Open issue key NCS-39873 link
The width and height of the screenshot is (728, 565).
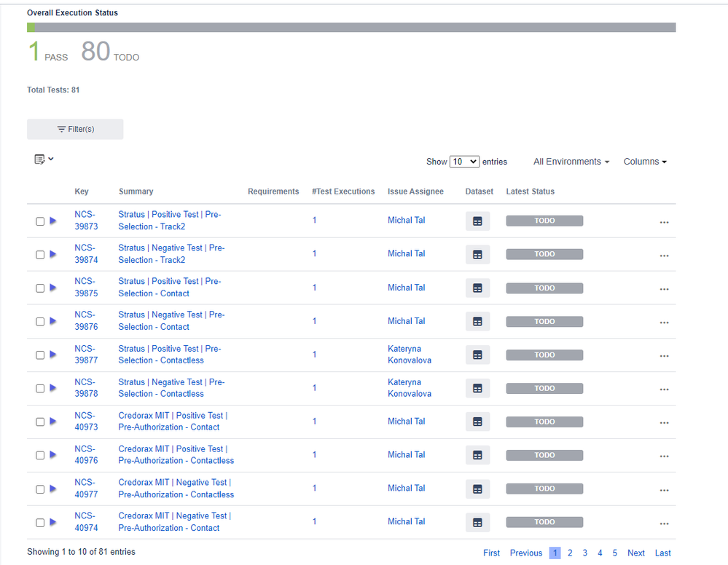click(86, 221)
